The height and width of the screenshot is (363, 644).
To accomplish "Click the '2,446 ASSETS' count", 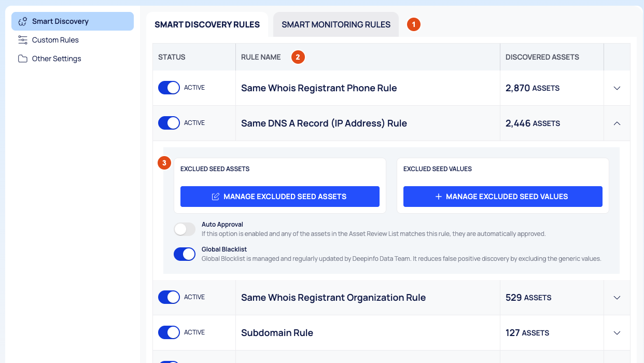I will (x=533, y=123).
